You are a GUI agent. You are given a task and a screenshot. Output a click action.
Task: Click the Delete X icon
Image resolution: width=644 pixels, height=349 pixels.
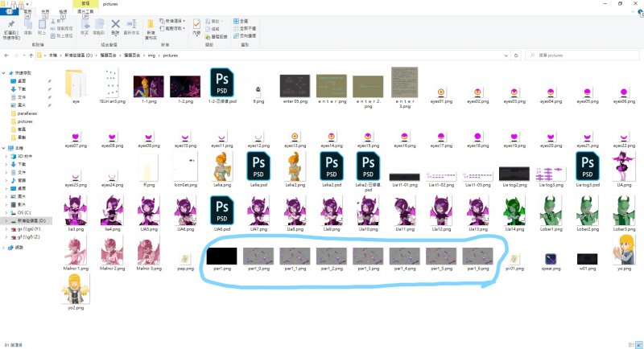[x=115, y=24]
